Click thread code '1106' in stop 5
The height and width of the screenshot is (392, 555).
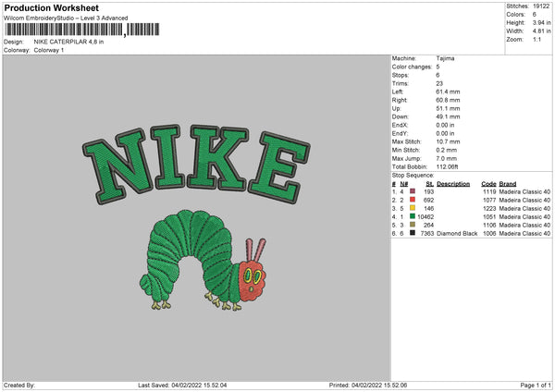489,225
